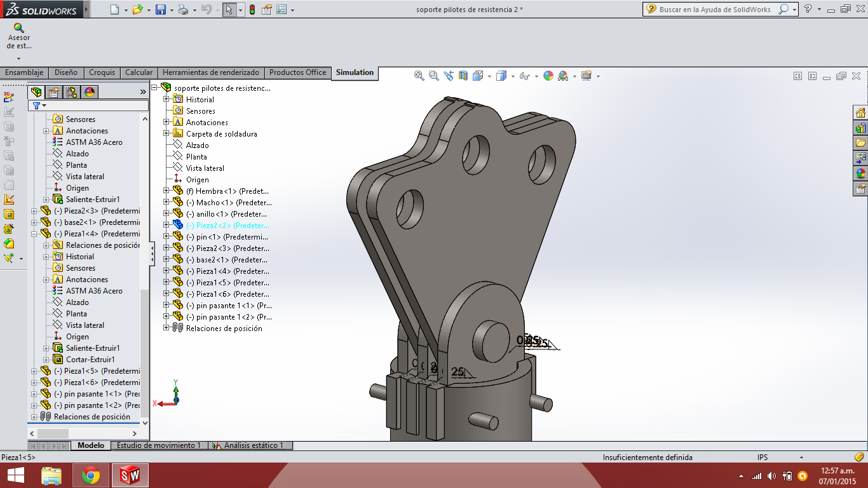
Task: Click the Display Style cube icon
Action: (501, 76)
